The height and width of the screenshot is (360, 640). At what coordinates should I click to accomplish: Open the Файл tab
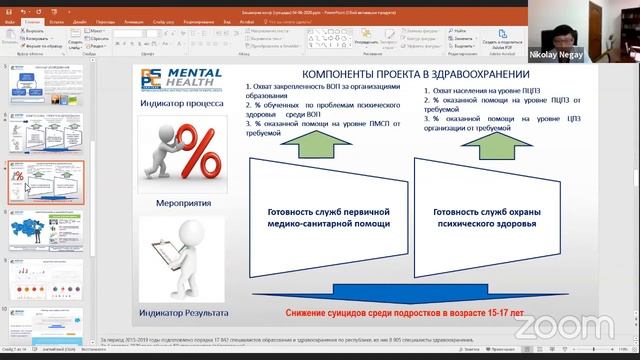click(10, 22)
